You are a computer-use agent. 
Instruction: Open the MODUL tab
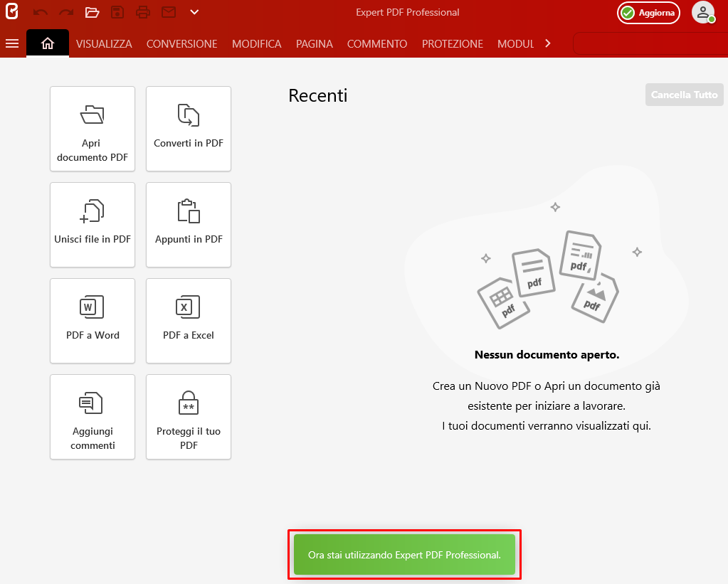pos(515,44)
